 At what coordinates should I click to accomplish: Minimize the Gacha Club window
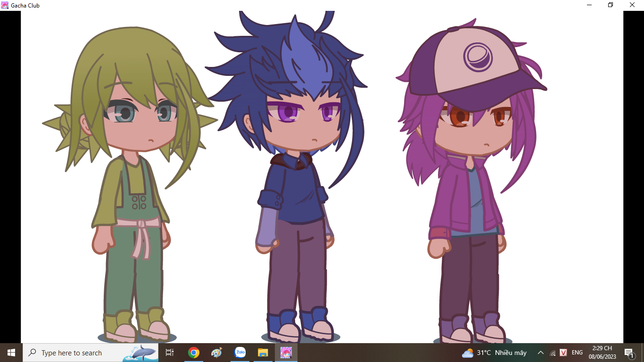(x=589, y=5)
